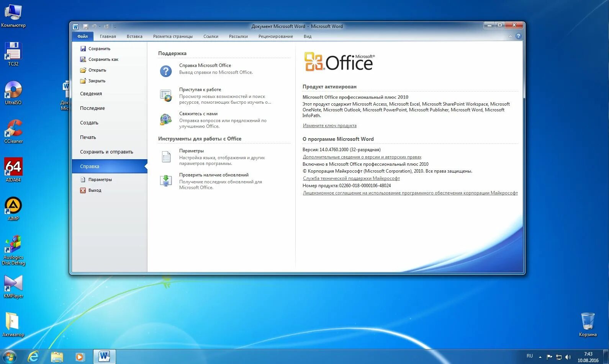Click the Справка Microsoft Office help icon
Viewport: 609px width, 364px height.
[166, 71]
